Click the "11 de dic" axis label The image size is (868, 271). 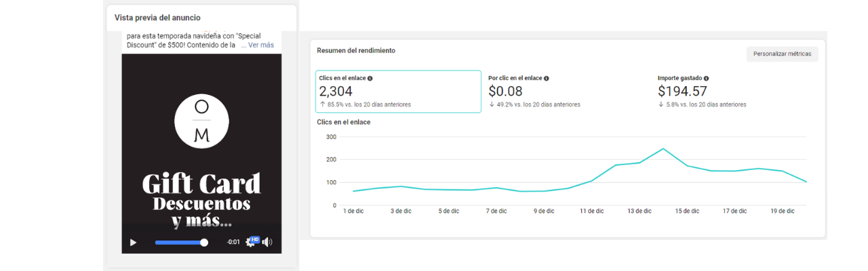coord(592,211)
